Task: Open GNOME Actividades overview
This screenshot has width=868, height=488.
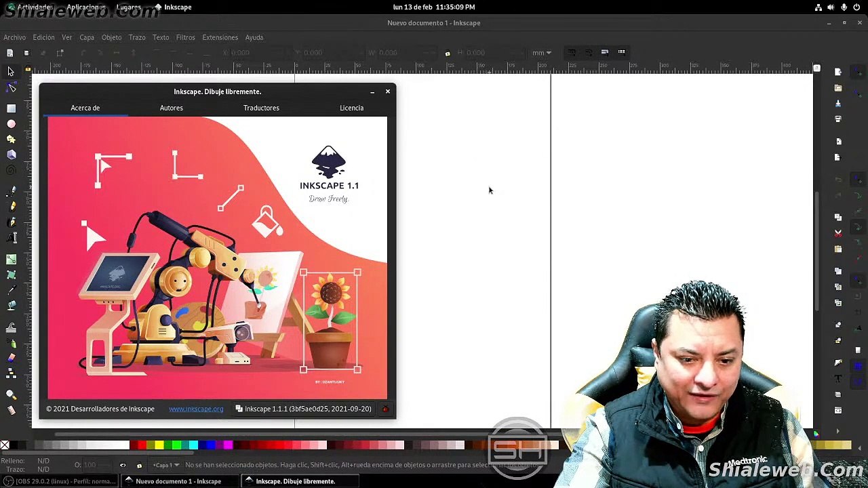Action: point(30,7)
